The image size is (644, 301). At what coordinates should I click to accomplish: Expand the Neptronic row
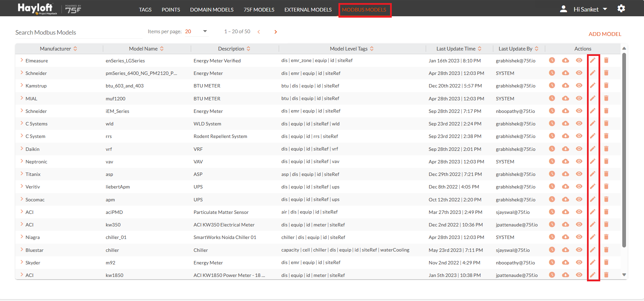point(22,161)
